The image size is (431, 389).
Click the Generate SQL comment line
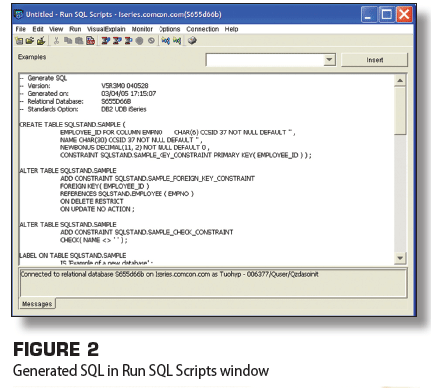click(43, 78)
